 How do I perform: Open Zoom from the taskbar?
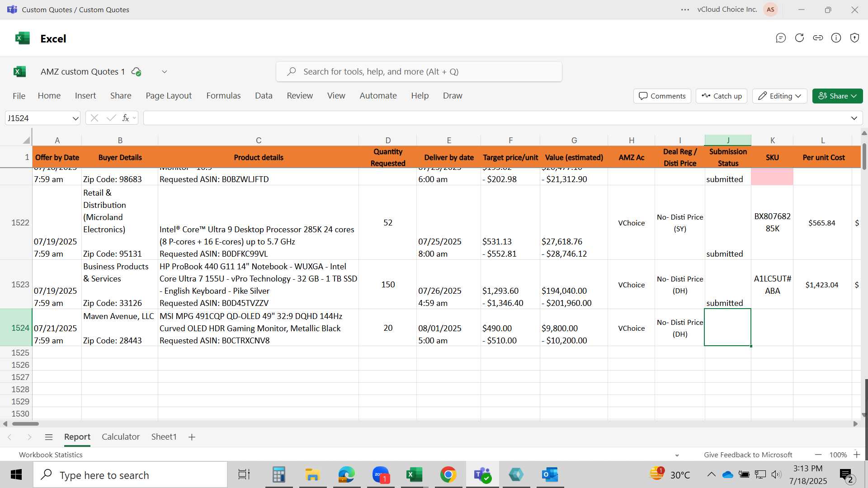(x=381, y=475)
